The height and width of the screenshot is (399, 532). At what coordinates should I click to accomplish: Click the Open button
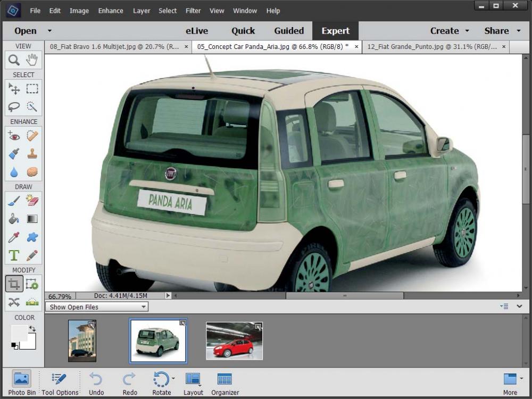tap(26, 31)
